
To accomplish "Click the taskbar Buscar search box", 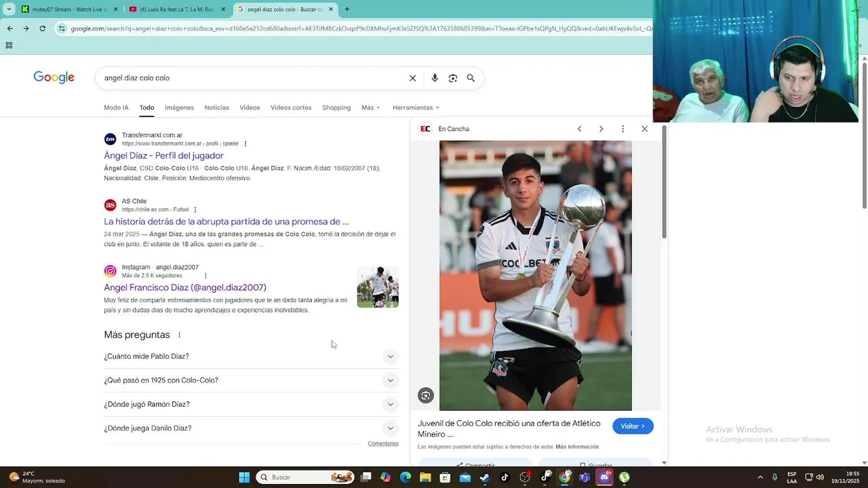I will (307, 477).
